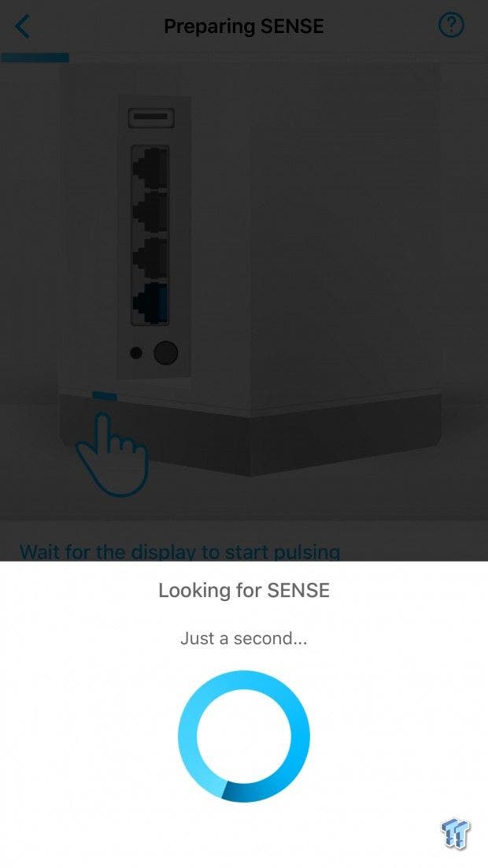Click the blue display strip on router base
Screen dimensions: 488x868
tap(105, 396)
